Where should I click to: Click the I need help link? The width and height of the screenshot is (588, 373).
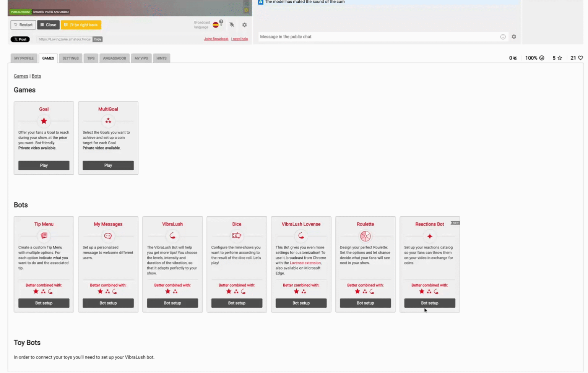click(x=240, y=39)
